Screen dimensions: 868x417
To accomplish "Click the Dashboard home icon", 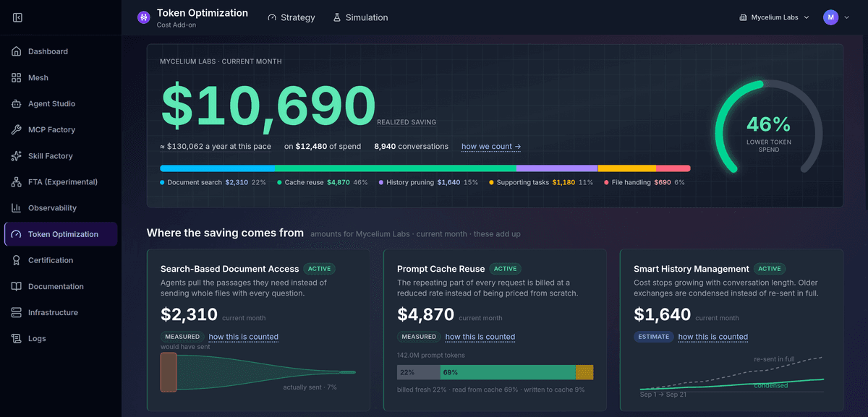I will 17,51.
